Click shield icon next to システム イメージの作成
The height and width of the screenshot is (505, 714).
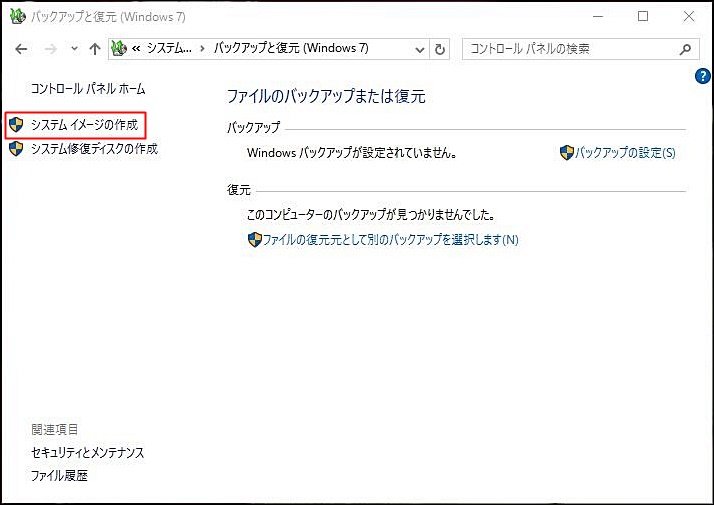point(16,124)
